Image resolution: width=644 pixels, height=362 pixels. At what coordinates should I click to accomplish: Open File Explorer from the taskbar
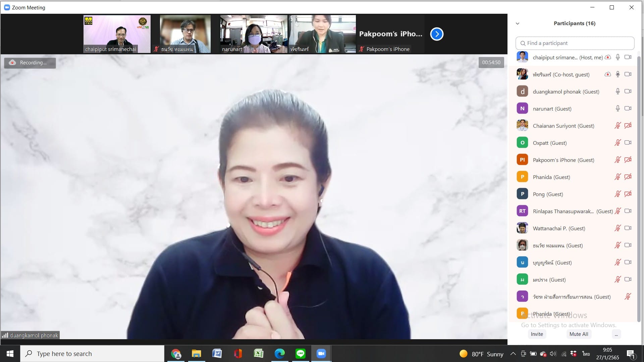point(196,354)
